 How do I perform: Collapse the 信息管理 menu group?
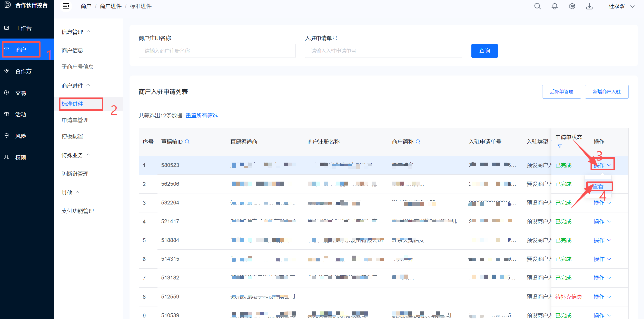[x=76, y=32]
